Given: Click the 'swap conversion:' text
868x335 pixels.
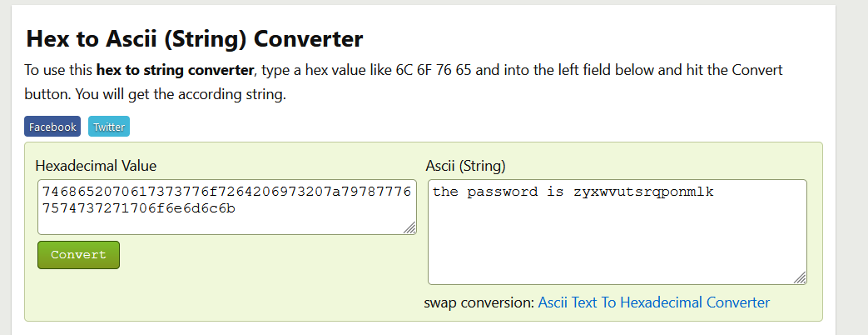Looking at the screenshot, I should [x=479, y=302].
